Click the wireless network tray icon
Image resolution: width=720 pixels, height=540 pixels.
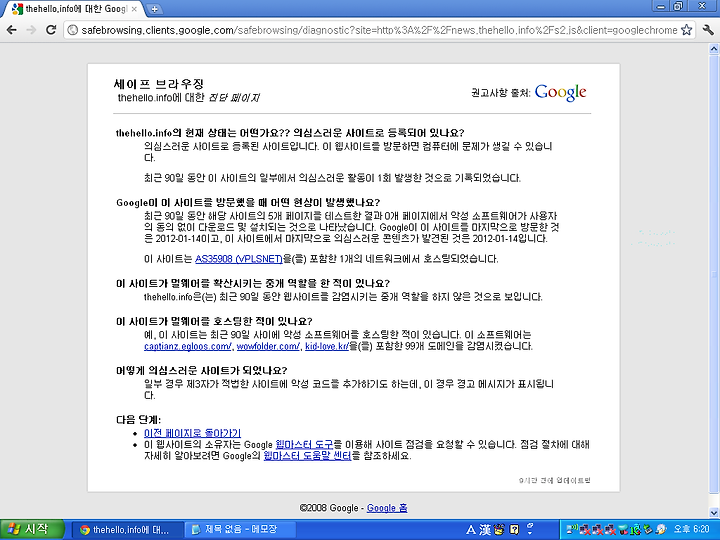tap(572, 529)
